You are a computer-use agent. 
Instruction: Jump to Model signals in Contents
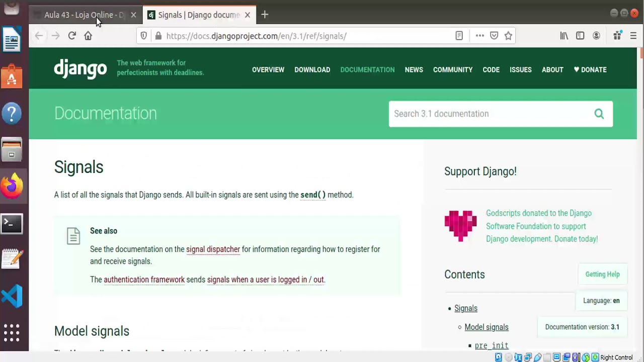487,327
